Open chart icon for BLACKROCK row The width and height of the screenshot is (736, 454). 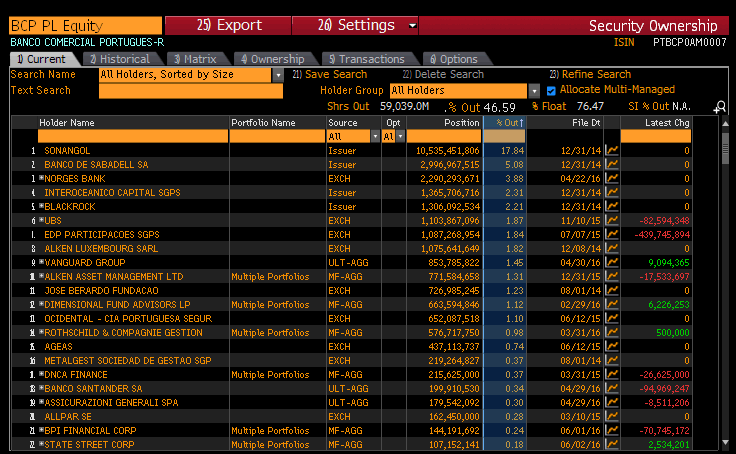click(x=612, y=206)
